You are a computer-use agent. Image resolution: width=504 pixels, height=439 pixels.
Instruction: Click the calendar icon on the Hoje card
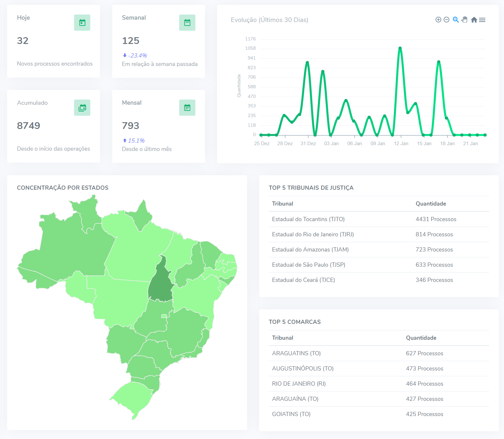82,22
